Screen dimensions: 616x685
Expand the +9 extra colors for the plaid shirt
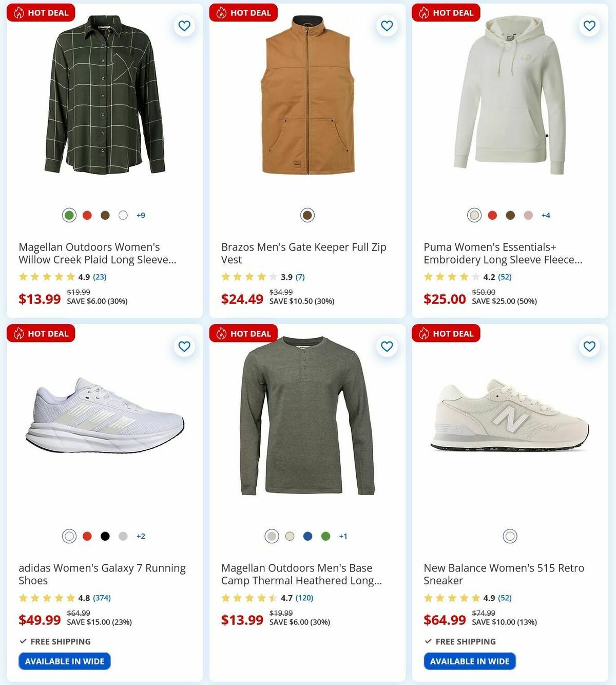pos(141,215)
